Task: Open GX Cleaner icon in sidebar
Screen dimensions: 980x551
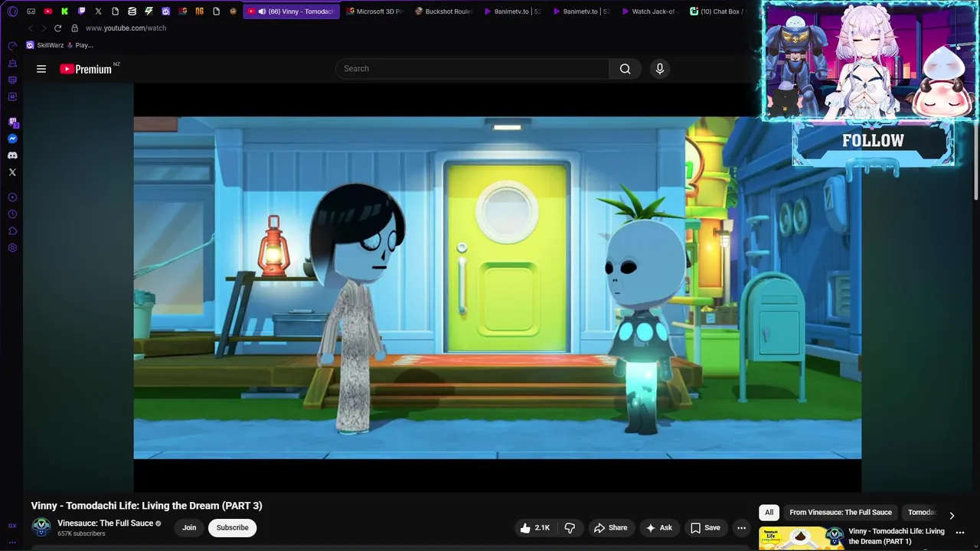Action: [12, 64]
